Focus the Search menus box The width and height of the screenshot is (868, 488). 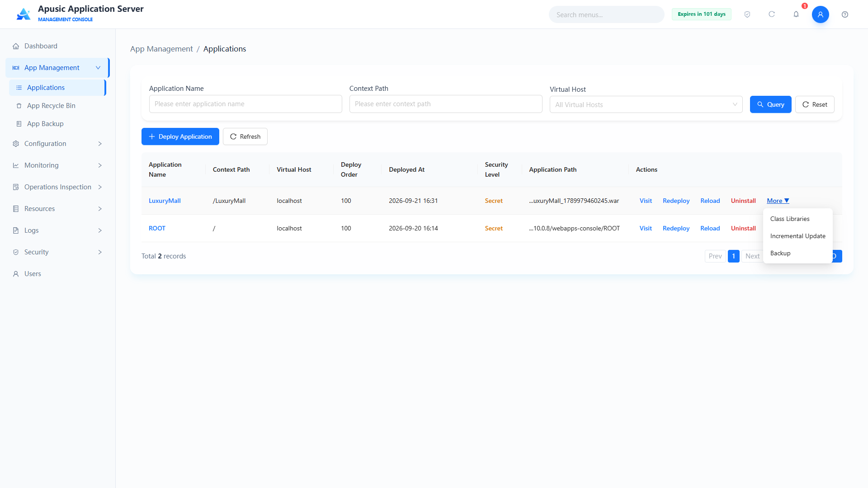point(606,14)
